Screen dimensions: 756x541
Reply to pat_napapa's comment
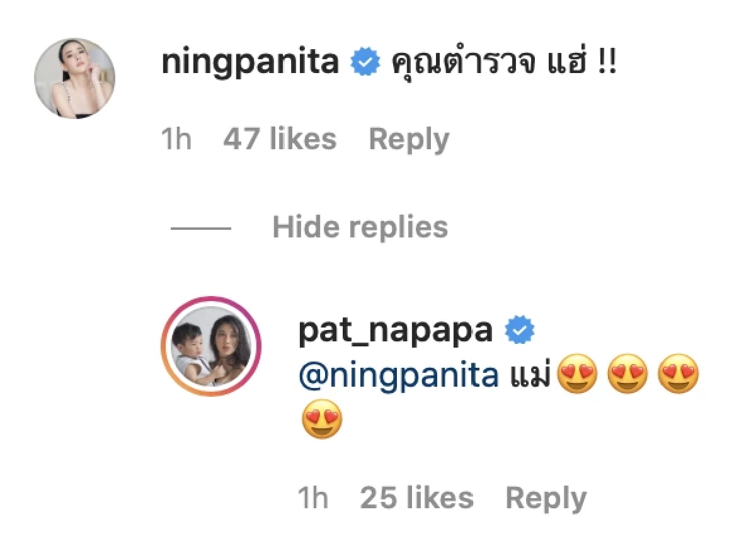tap(546, 499)
